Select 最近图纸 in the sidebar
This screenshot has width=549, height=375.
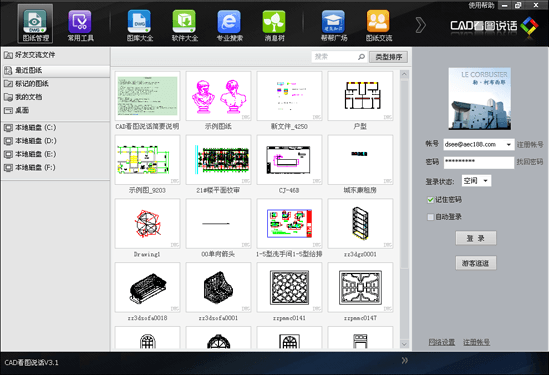tap(55, 71)
